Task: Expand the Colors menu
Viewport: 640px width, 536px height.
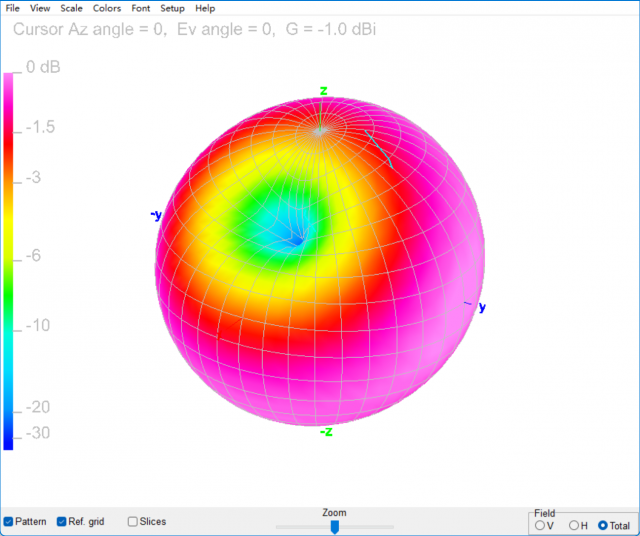Action: 107,8
